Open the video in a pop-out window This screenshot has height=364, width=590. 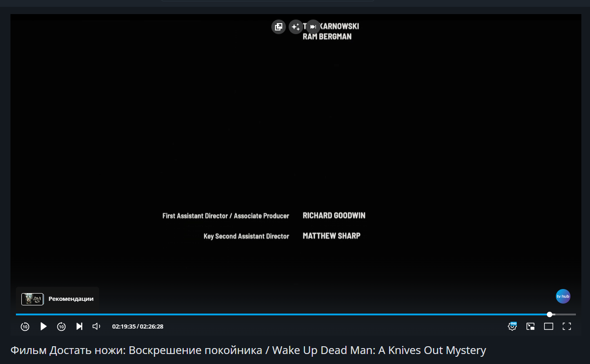click(279, 27)
